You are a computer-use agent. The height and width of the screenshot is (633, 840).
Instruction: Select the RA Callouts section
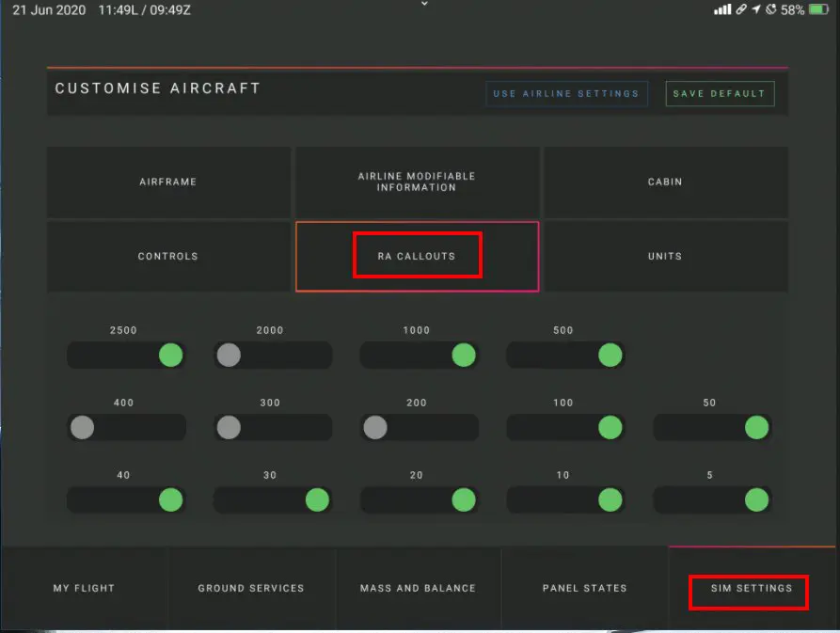click(x=417, y=257)
